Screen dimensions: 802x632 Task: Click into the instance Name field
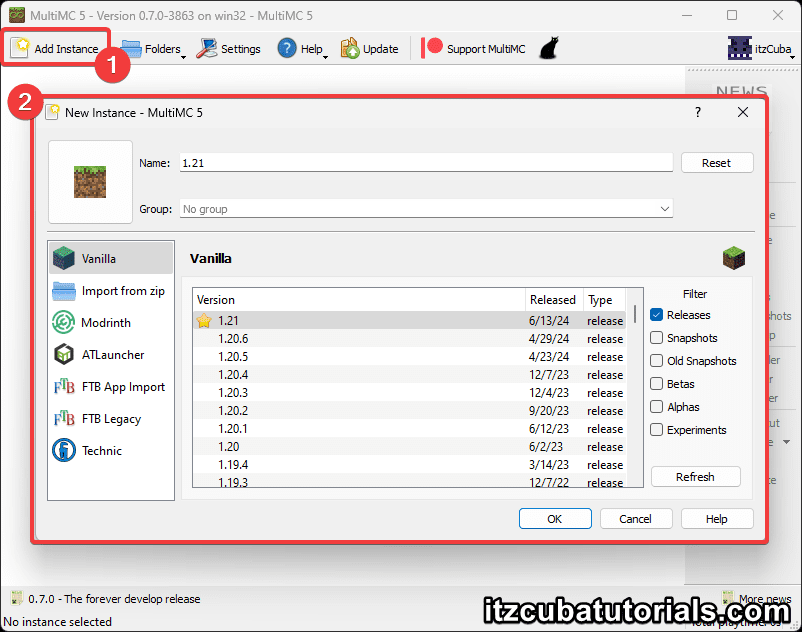click(x=426, y=163)
